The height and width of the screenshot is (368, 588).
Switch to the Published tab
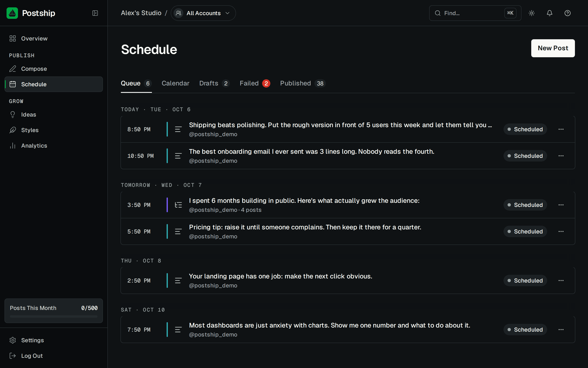coord(303,83)
